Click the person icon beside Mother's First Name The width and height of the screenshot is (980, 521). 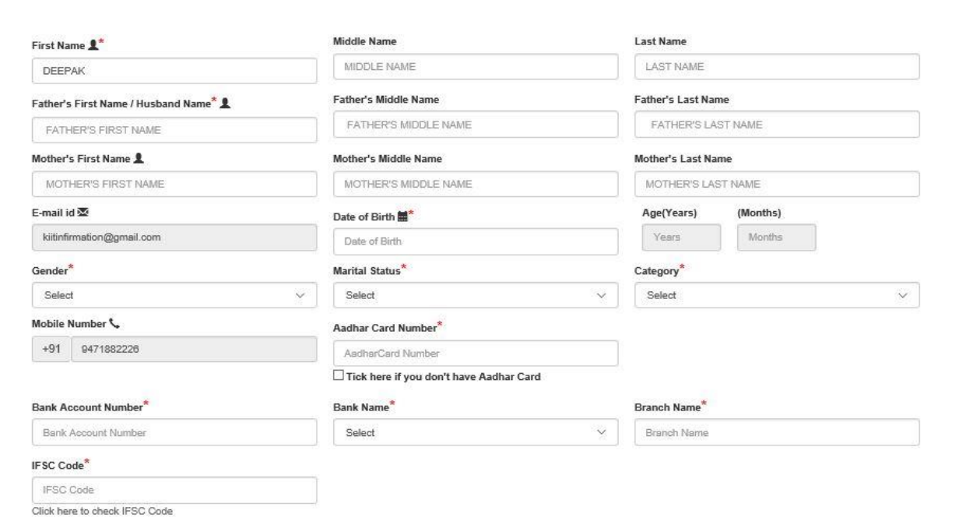[137, 159]
